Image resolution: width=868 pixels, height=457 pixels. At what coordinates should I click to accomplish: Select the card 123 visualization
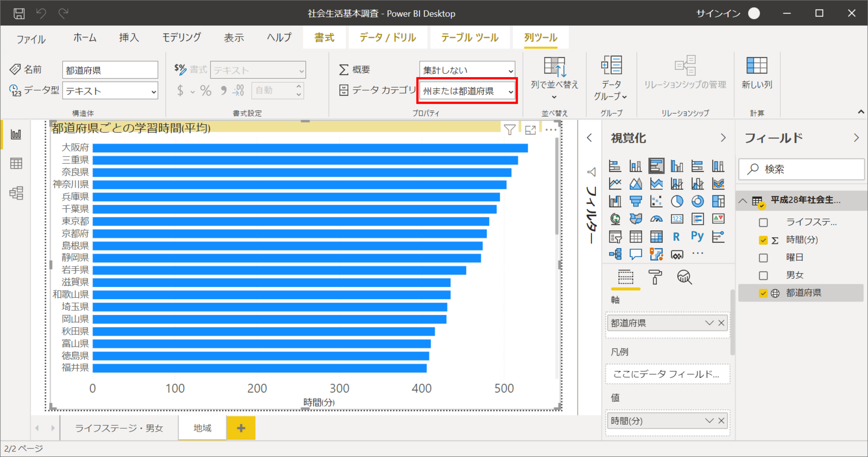tap(677, 219)
